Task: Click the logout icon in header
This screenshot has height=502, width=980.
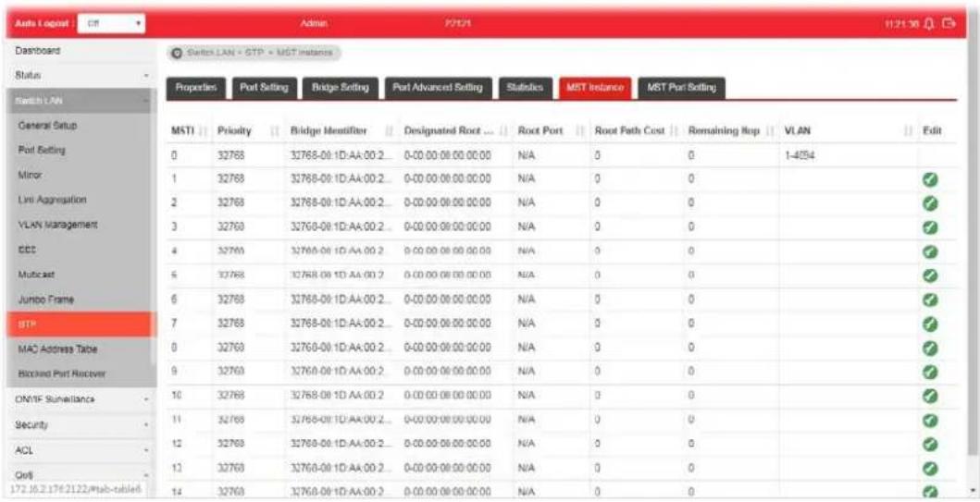Action: pos(950,24)
